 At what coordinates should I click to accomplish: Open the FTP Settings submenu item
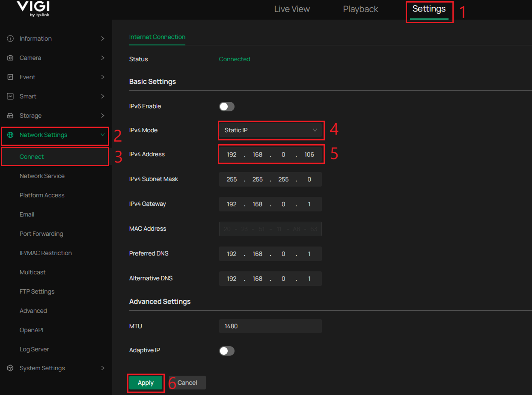point(37,291)
